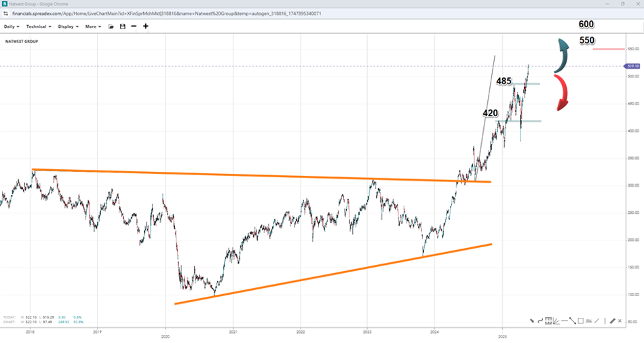Select the arrow drawing tool
Screen dimensions: 644x343
point(532,321)
